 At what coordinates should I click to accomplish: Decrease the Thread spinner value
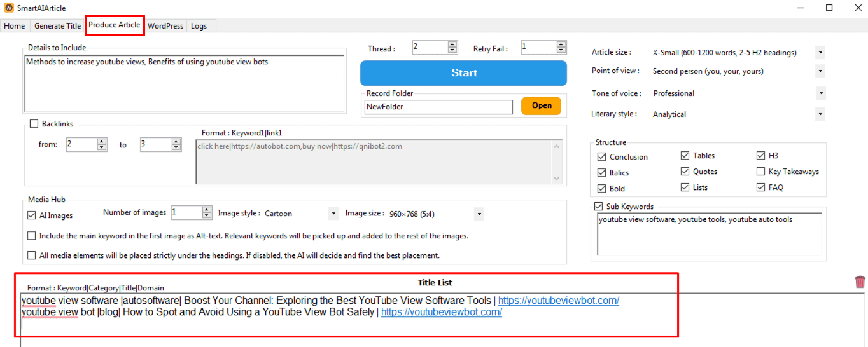[452, 50]
